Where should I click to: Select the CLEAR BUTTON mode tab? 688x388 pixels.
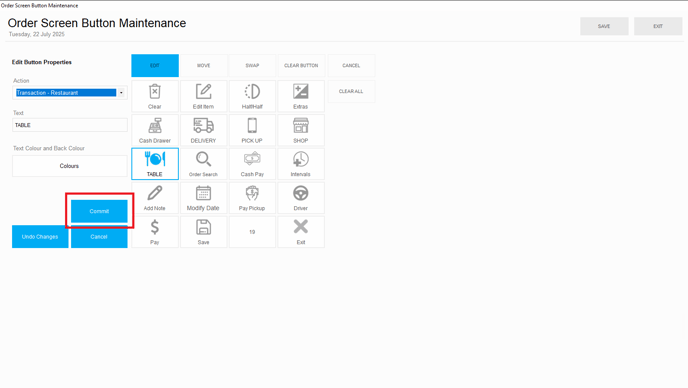(x=301, y=65)
